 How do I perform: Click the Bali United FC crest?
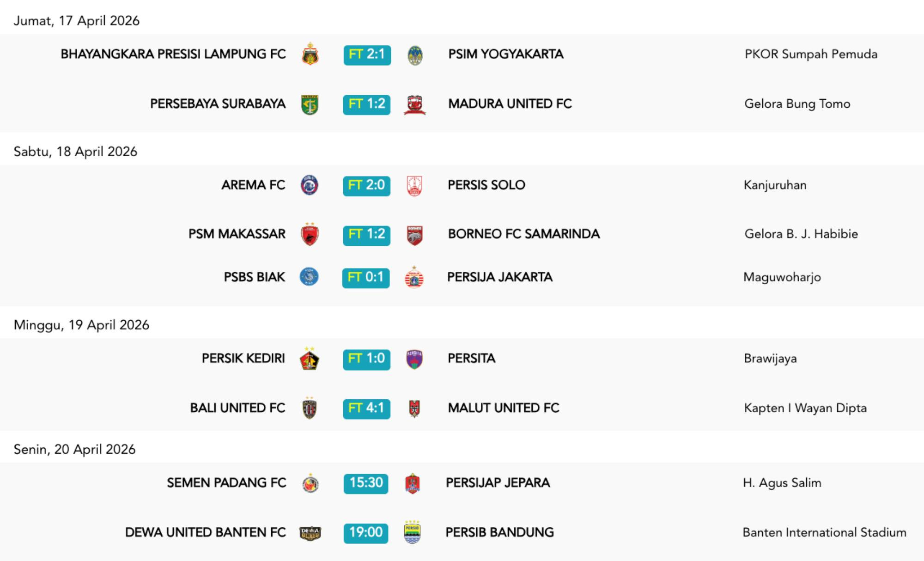tap(309, 409)
